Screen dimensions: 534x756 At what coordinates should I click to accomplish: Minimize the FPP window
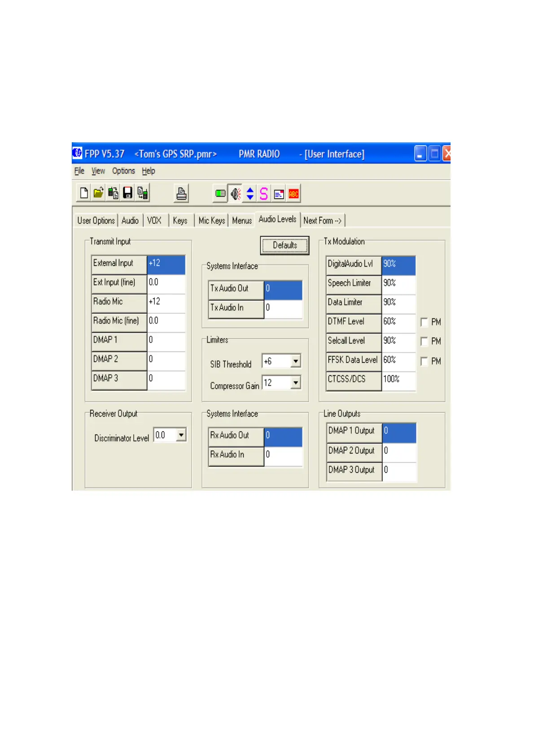(420, 154)
